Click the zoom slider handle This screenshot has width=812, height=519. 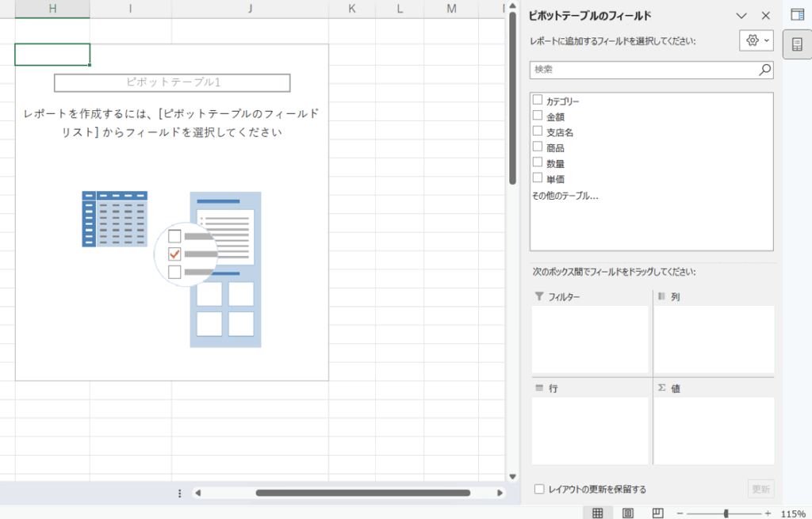pyautogui.click(x=726, y=513)
